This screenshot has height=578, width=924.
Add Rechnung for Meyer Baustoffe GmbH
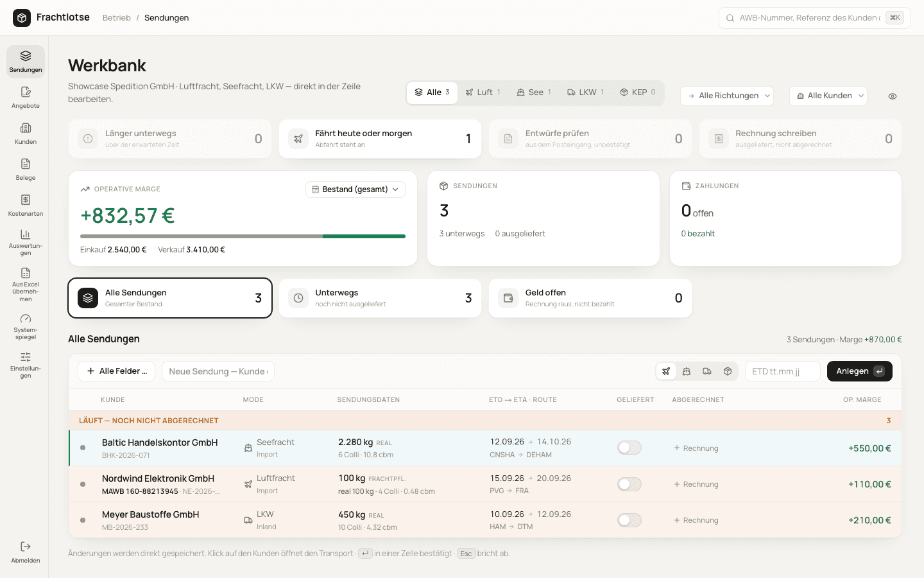(x=696, y=520)
